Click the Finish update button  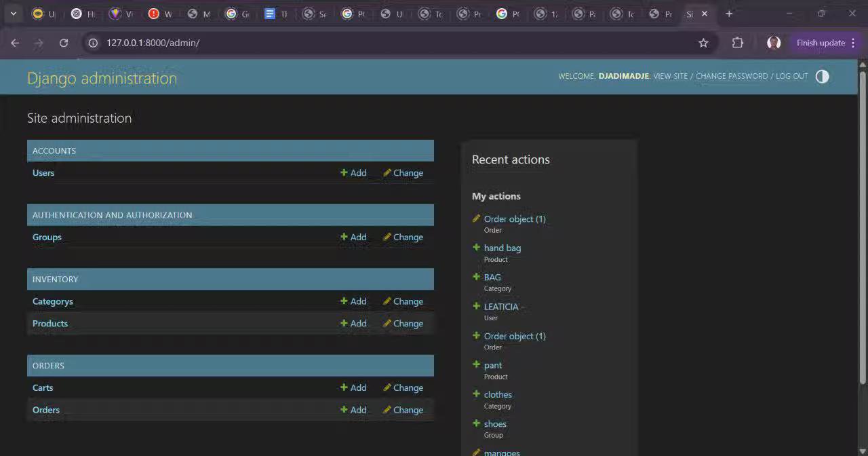[x=826, y=43]
